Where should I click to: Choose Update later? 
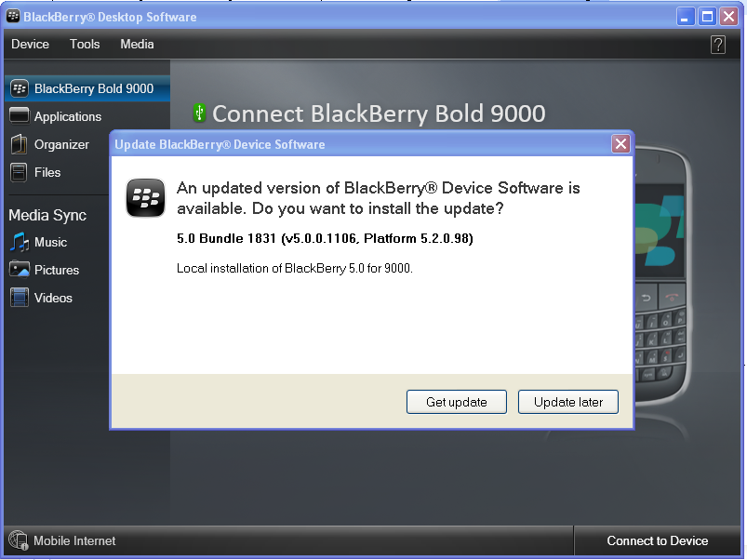point(568,402)
